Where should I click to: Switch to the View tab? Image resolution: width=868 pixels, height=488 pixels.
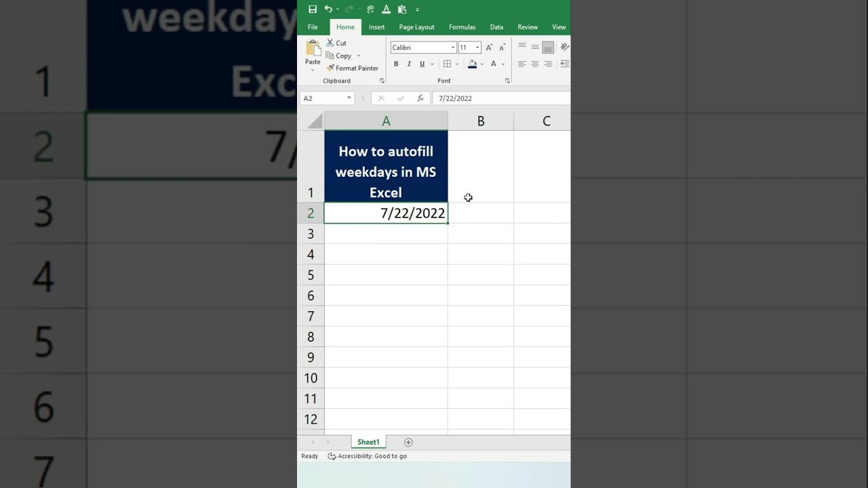559,27
